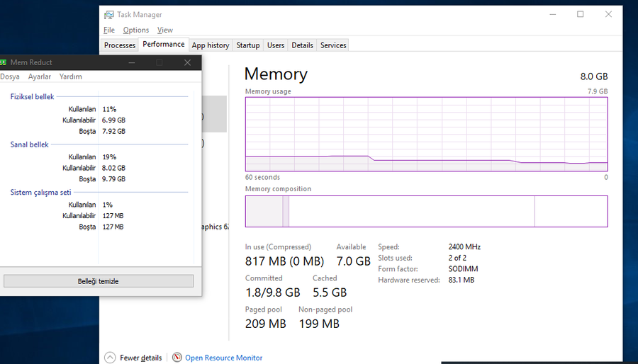Switch to the App history tab

tap(211, 45)
